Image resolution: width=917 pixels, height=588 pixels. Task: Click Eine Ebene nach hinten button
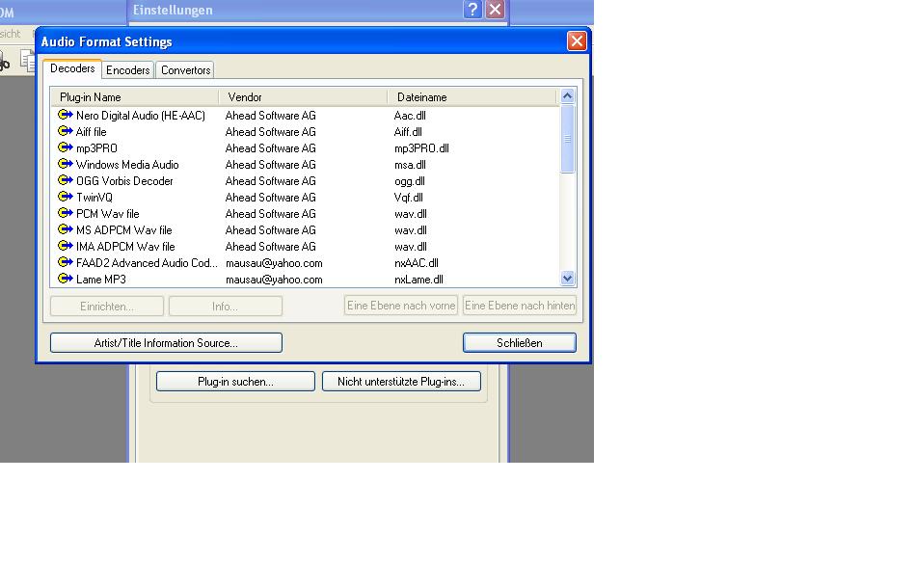point(520,306)
